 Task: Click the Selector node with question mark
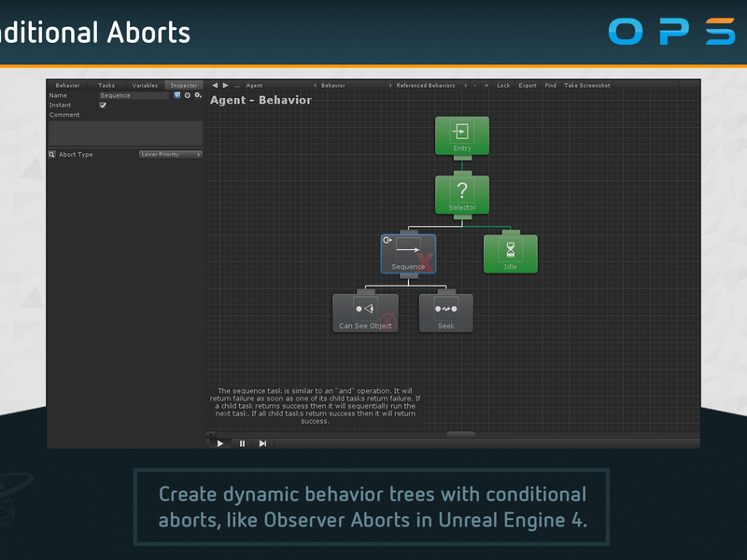tap(461, 195)
